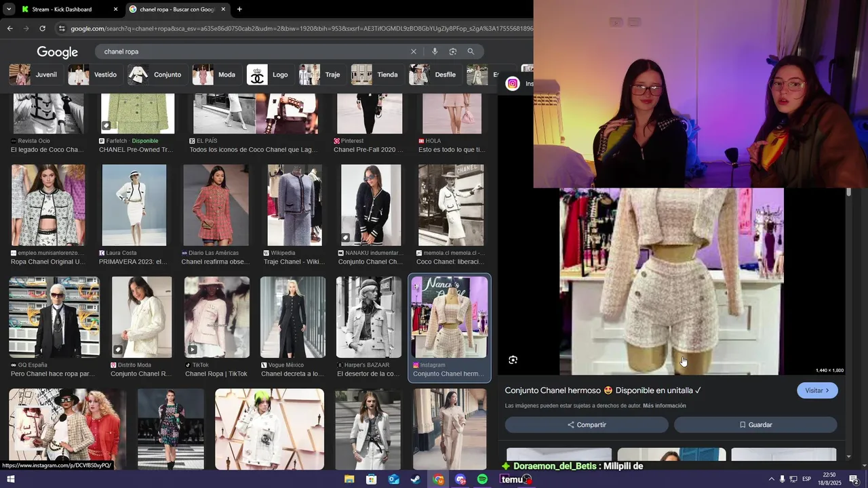Image resolution: width=868 pixels, height=488 pixels.
Task: Open the notification center icon
Action: click(854, 479)
